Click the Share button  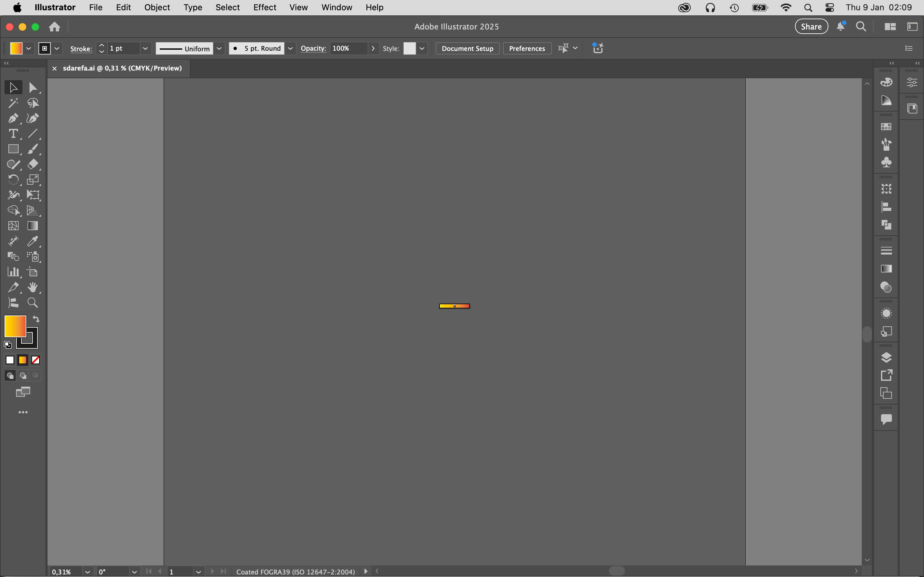(811, 26)
